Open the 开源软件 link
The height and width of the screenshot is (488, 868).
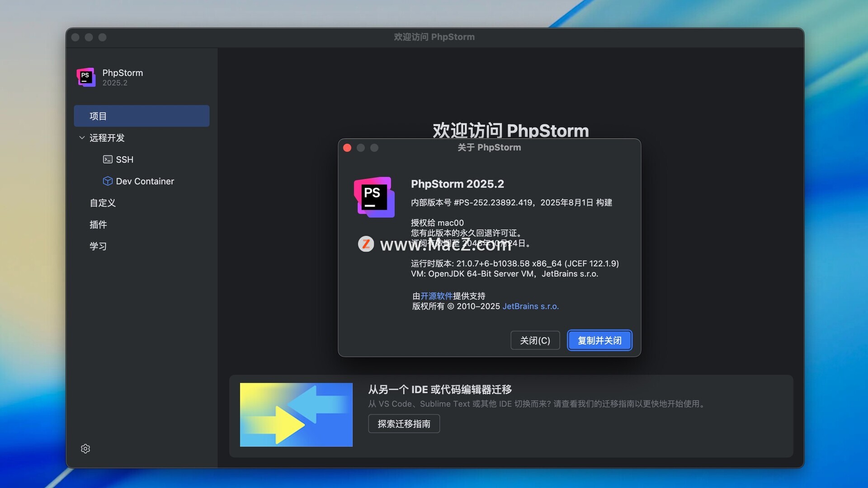pyautogui.click(x=437, y=296)
